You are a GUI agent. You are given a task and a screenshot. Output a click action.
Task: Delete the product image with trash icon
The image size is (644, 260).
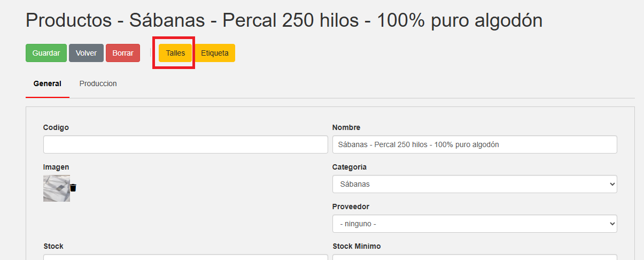pyautogui.click(x=73, y=188)
